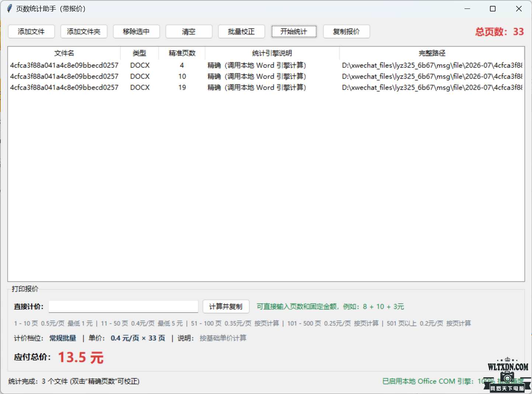Screen dimensions: 532x394
Task: Click the 0.4 元/页 × 33 页 text
Action: coord(138,338)
